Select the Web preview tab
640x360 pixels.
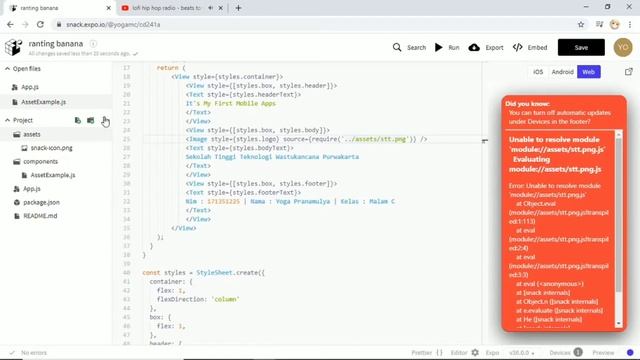(589, 72)
